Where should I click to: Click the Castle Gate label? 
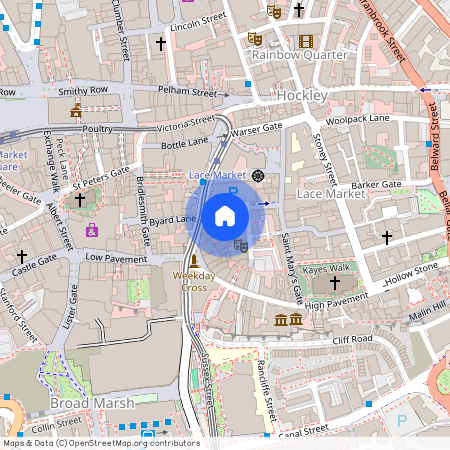pos(34,265)
